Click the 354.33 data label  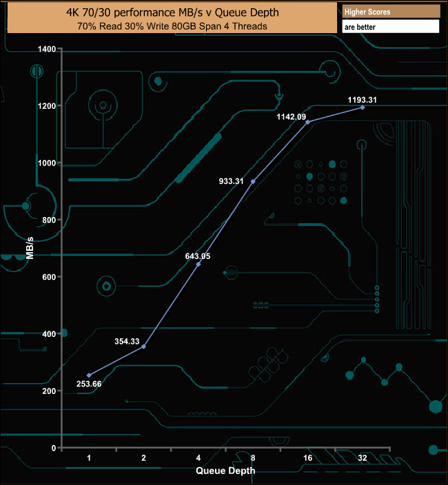tap(127, 341)
